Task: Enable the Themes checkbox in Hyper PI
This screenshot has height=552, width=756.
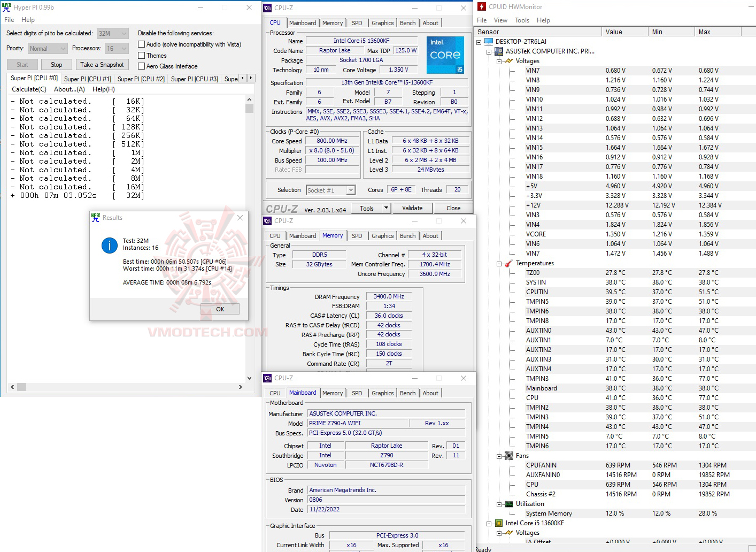Action: click(x=142, y=55)
